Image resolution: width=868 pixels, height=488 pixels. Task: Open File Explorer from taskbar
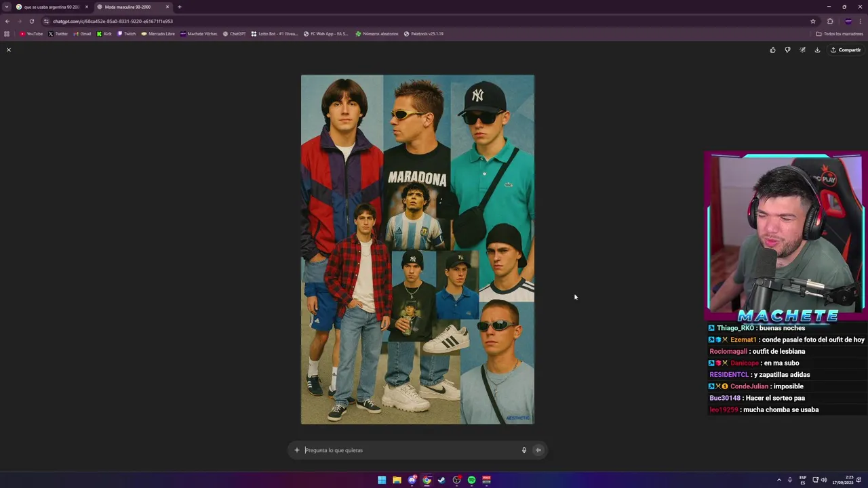[x=397, y=480]
